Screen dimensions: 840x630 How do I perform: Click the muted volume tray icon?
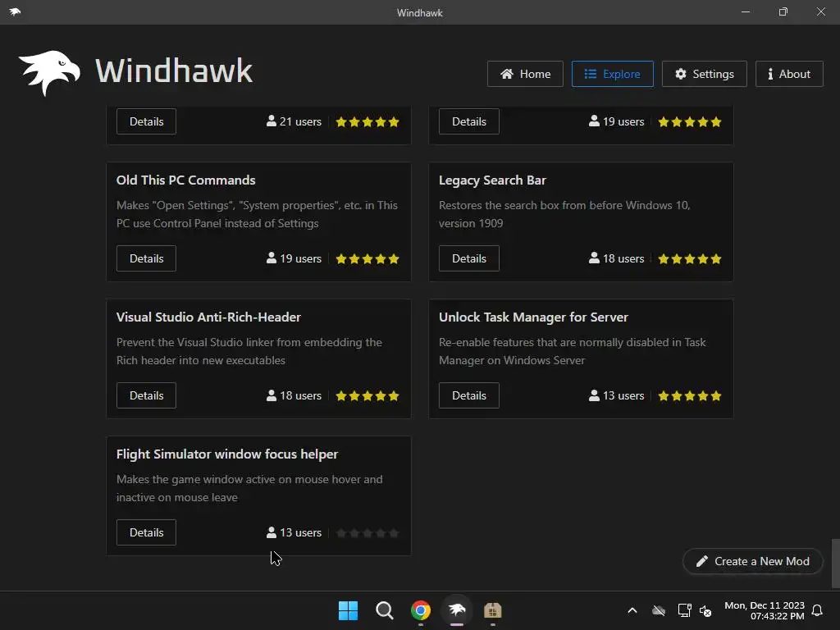pos(705,610)
